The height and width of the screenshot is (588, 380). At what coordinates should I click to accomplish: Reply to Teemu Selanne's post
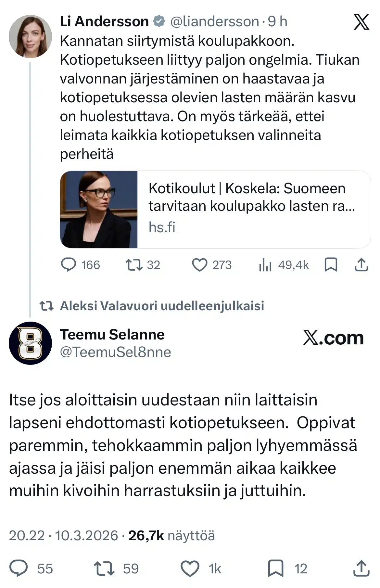click(19, 568)
